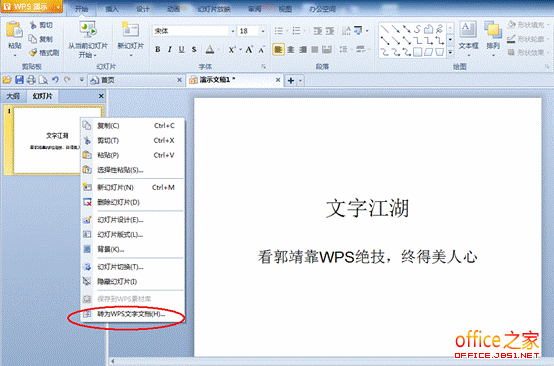Switch to the 设计 ribbon tab
The height and width of the screenshot is (366, 554).
(x=142, y=9)
